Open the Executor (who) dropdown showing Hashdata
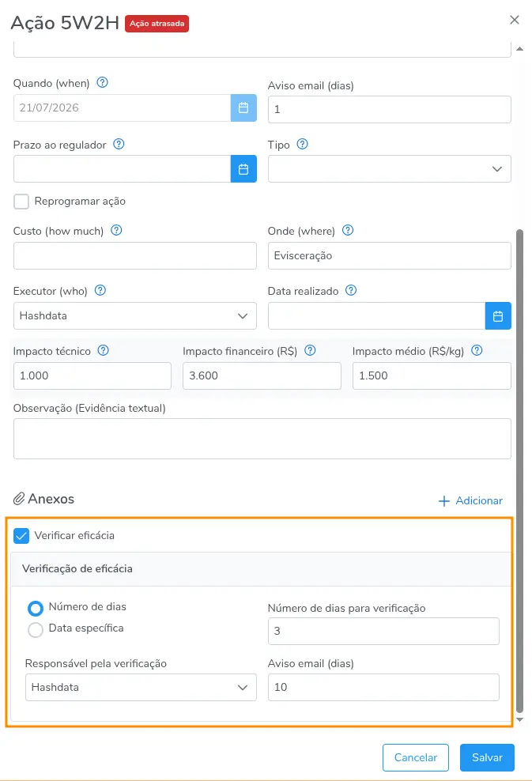532x781 pixels. [135, 315]
